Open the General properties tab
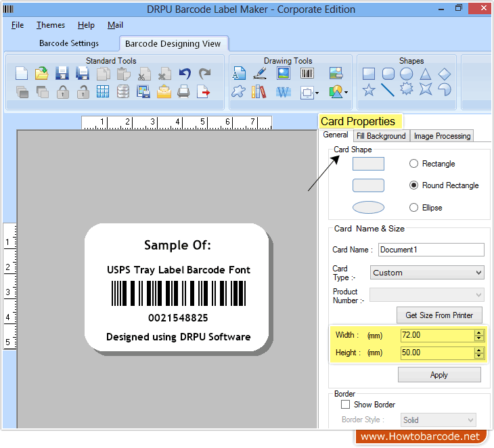494x448 pixels. point(336,135)
